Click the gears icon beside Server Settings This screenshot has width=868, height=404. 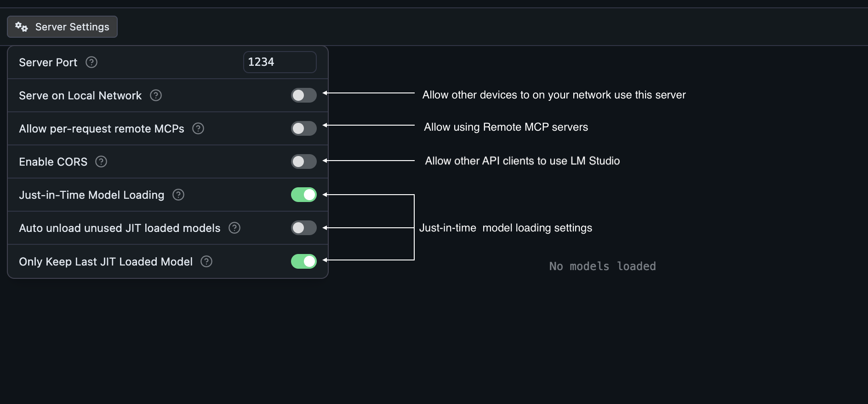22,27
